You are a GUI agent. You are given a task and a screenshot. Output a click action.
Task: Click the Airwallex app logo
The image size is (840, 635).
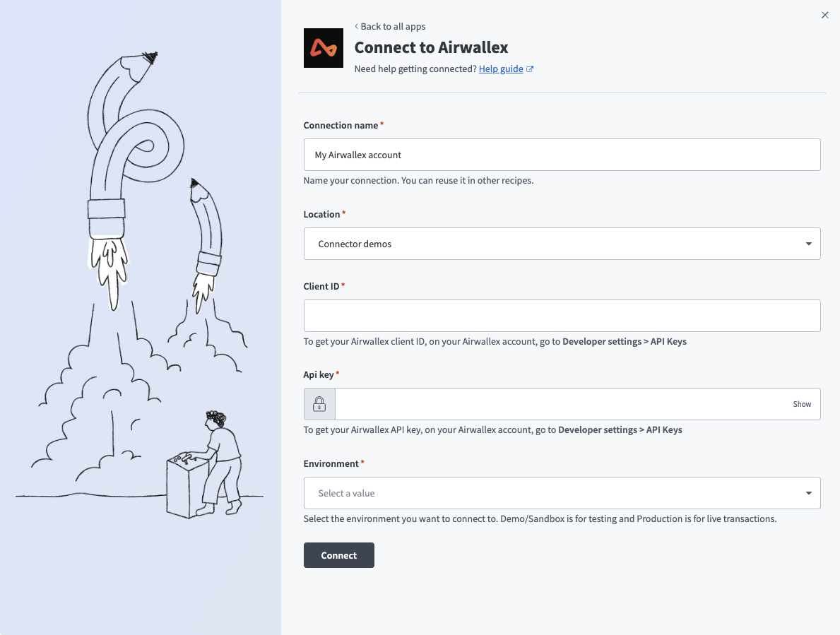[323, 48]
